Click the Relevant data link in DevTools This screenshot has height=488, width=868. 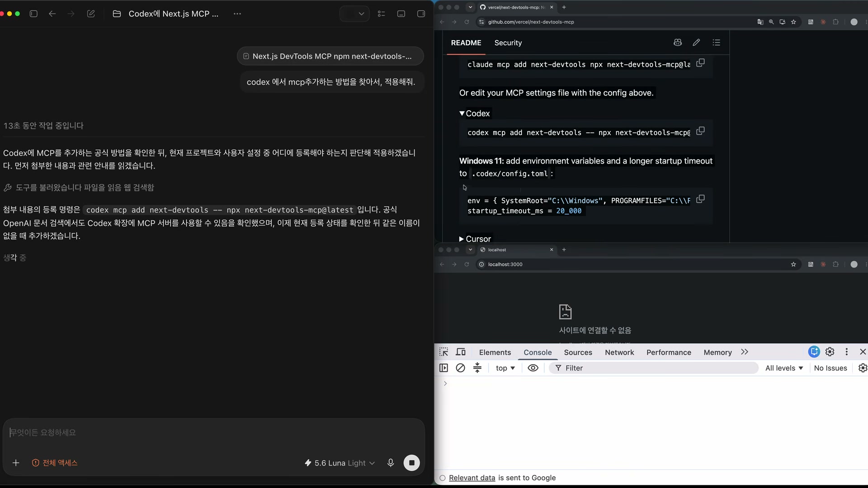[472, 478]
